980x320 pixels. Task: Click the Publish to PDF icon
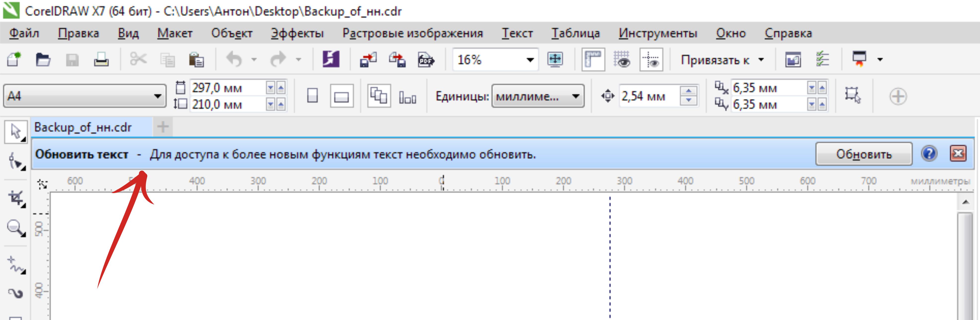tap(426, 60)
